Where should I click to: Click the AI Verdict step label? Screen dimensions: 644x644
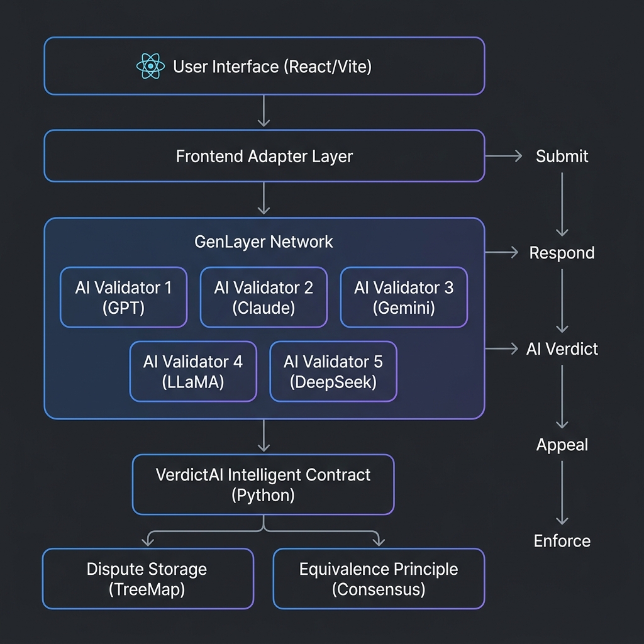coord(562,348)
